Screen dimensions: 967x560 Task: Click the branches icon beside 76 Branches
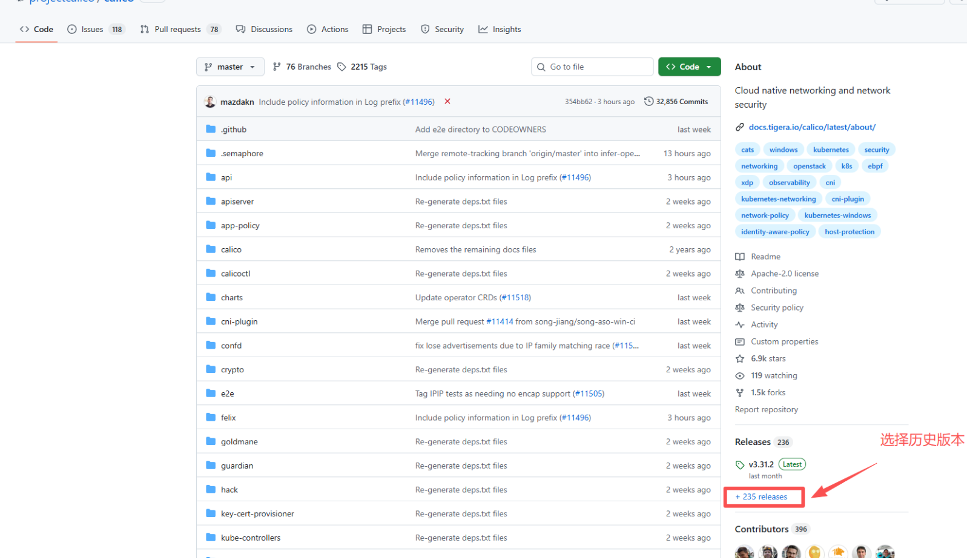coord(277,67)
